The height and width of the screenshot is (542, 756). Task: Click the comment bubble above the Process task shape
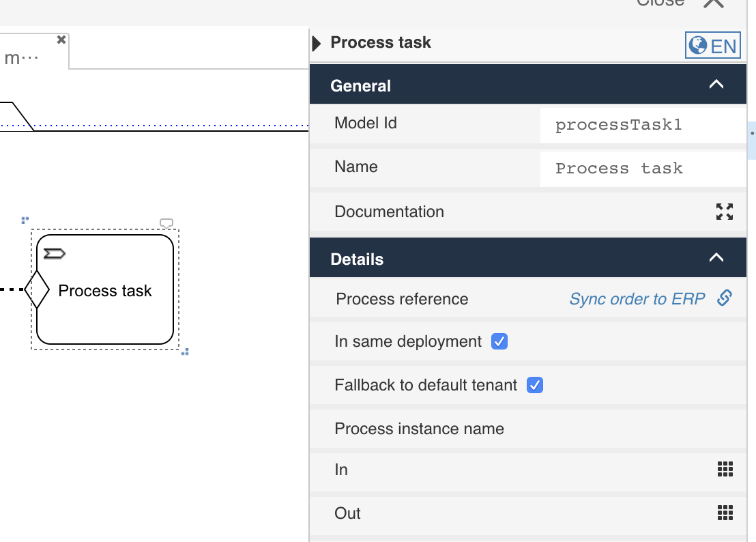pyautogui.click(x=166, y=223)
